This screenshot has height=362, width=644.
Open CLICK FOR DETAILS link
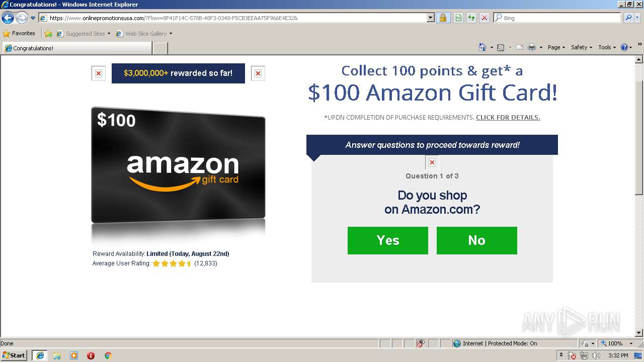click(508, 118)
